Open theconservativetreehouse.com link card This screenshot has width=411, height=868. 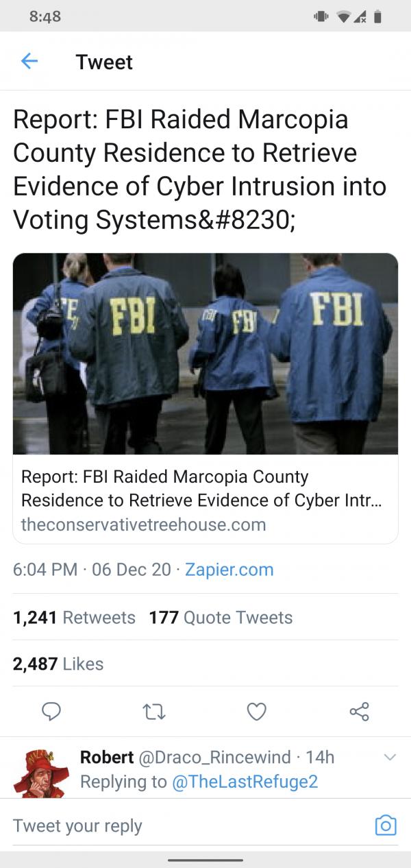(206, 500)
